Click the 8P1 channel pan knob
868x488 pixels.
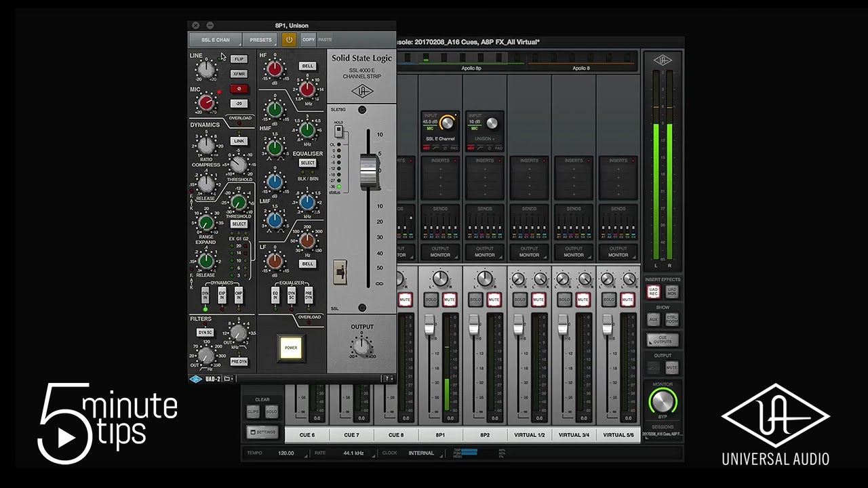tap(441, 279)
